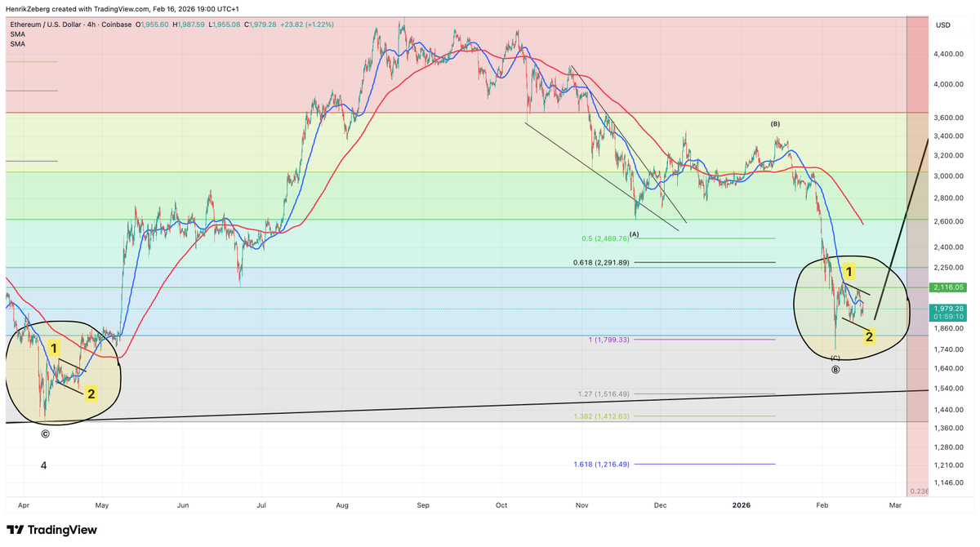The image size is (980, 547).
Task: Click the 1,740.00 price axis label
Action: (950, 349)
